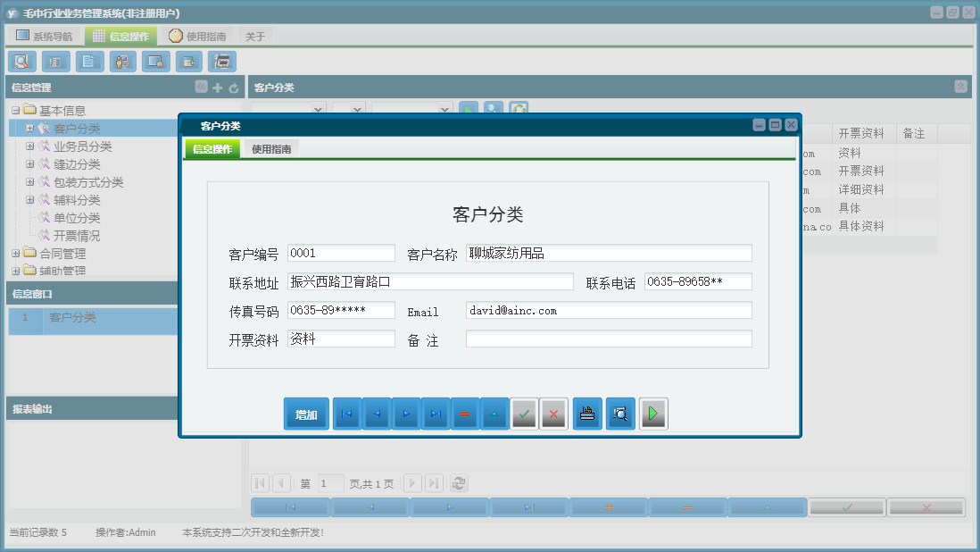Click the up-triangle edit button in dialog
This screenshot has height=552, width=980.
tap(494, 414)
